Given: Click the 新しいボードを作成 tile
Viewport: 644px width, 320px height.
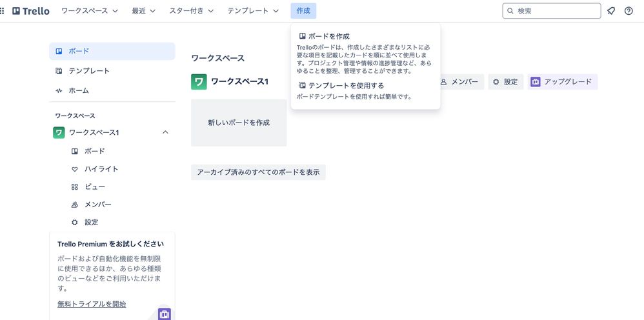Looking at the screenshot, I should coord(239,123).
